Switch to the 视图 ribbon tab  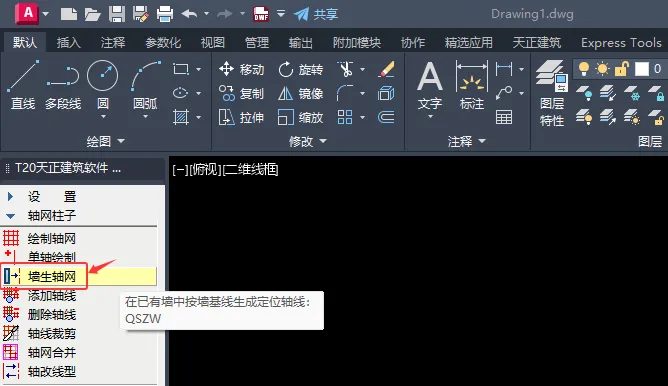click(213, 43)
